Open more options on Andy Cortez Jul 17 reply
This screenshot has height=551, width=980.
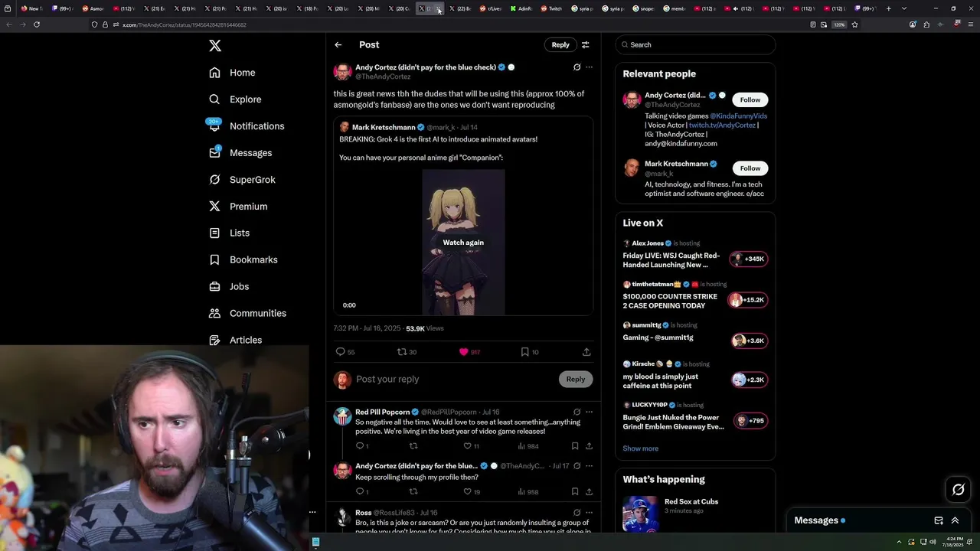[589, 466]
